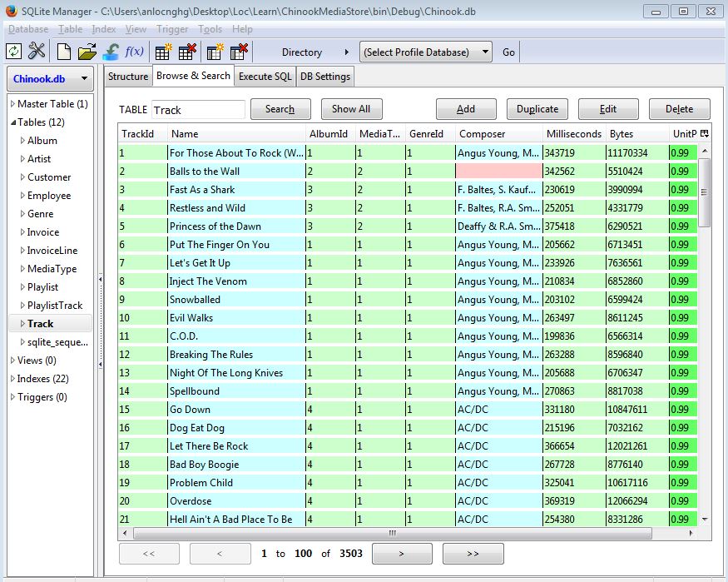The image size is (728, 582).
Task: Open the Select Profile Database dropdown
Action: point(425,52)
